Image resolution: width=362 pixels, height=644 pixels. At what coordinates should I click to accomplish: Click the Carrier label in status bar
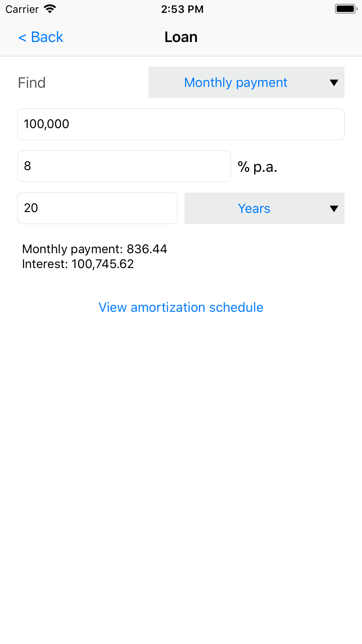pyautogui.click(x=22, y=9)
